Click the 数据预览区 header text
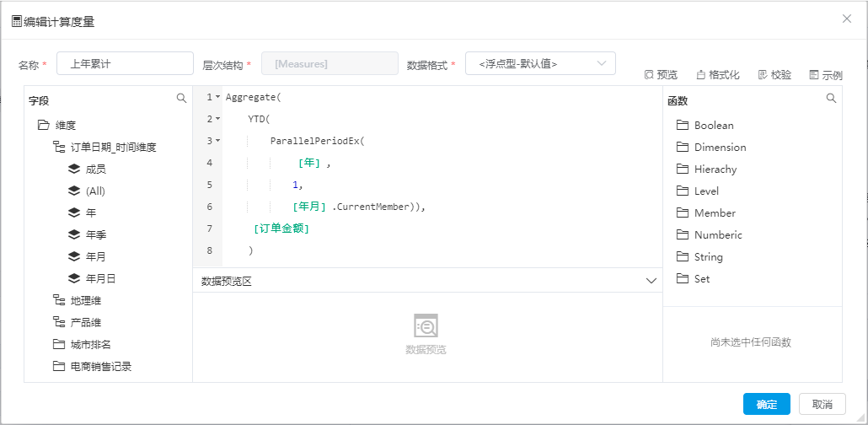The width and height of the screenshot is (868, 425). tap(227, 281)
